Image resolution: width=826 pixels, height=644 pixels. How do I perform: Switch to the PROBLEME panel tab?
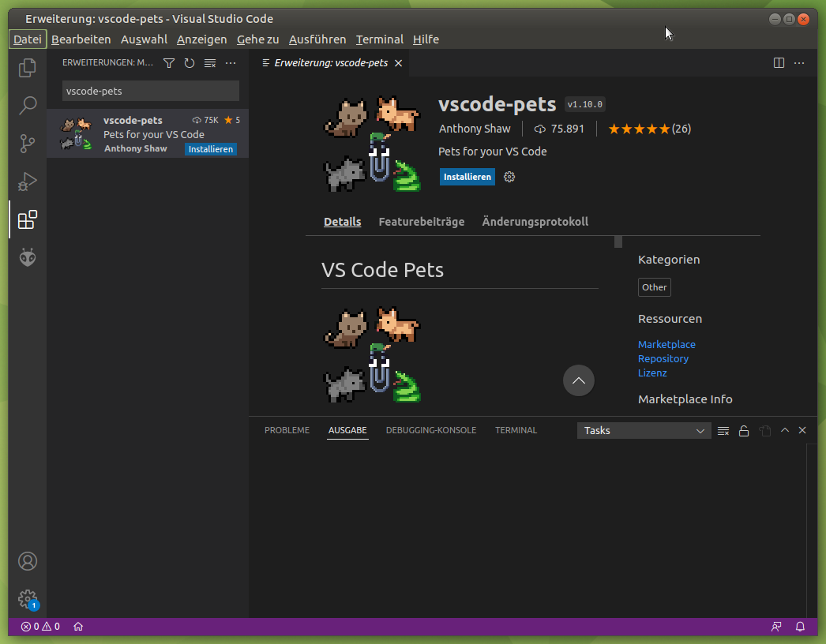click(x=287, y=430)
